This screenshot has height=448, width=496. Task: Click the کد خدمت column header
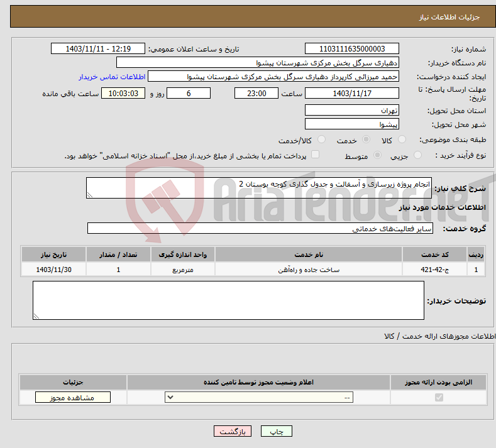(435, 254)
